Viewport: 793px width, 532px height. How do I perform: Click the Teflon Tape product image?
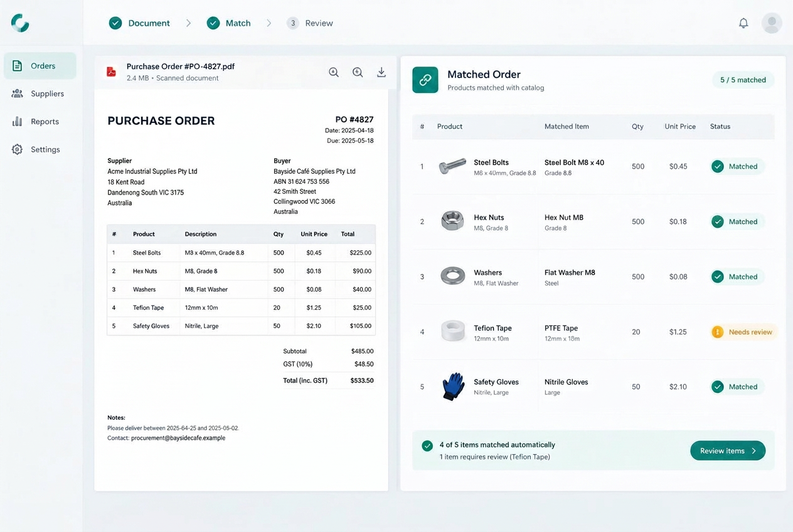tap(452, 331)
